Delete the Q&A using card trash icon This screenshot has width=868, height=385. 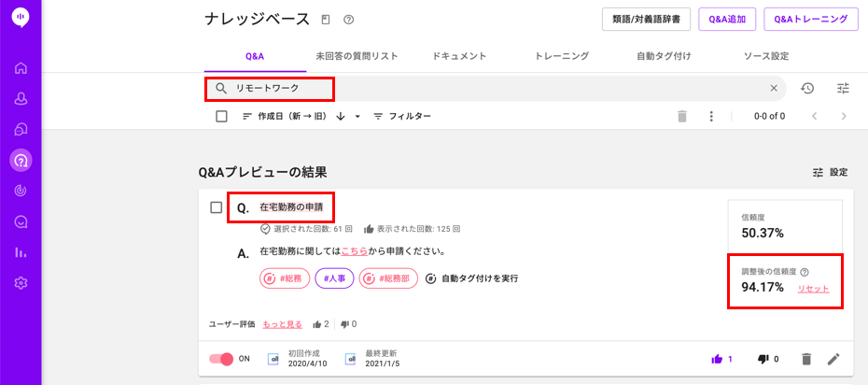pyautogui.click(x=806, y=359)
